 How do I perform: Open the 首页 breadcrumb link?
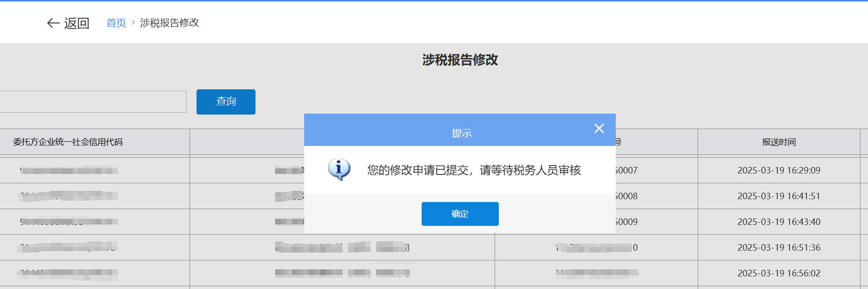116,23
